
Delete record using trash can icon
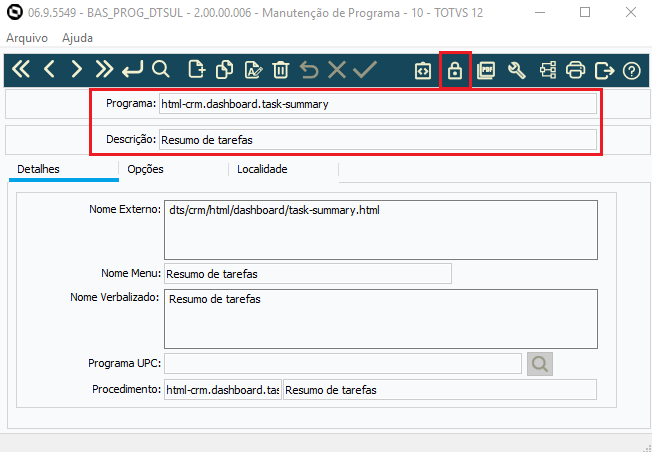(281, 69)
